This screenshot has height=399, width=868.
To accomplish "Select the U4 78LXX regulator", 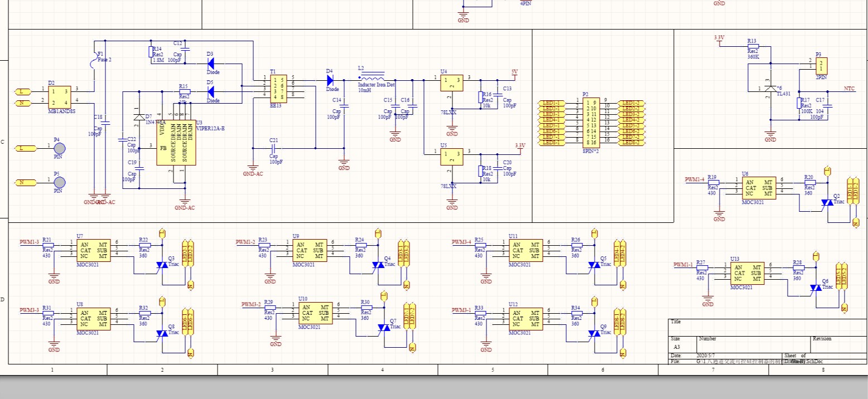I will [451, 83].
